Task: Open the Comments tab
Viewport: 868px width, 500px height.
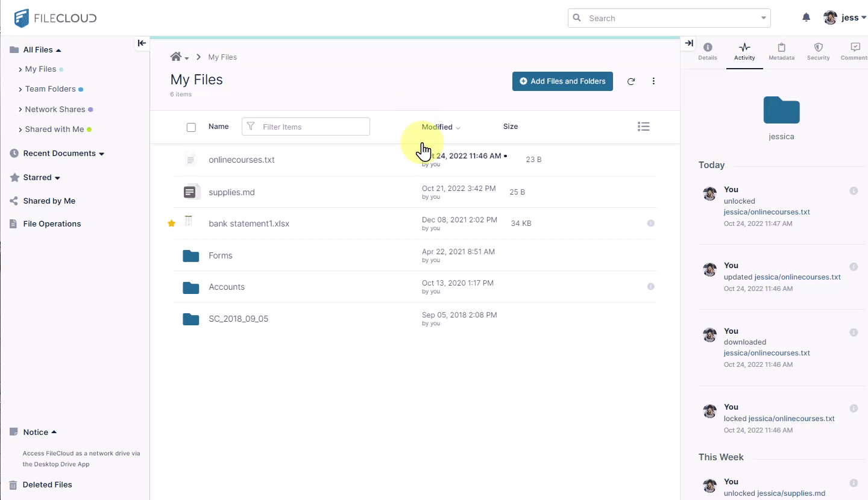Action: tap(854, 52)
